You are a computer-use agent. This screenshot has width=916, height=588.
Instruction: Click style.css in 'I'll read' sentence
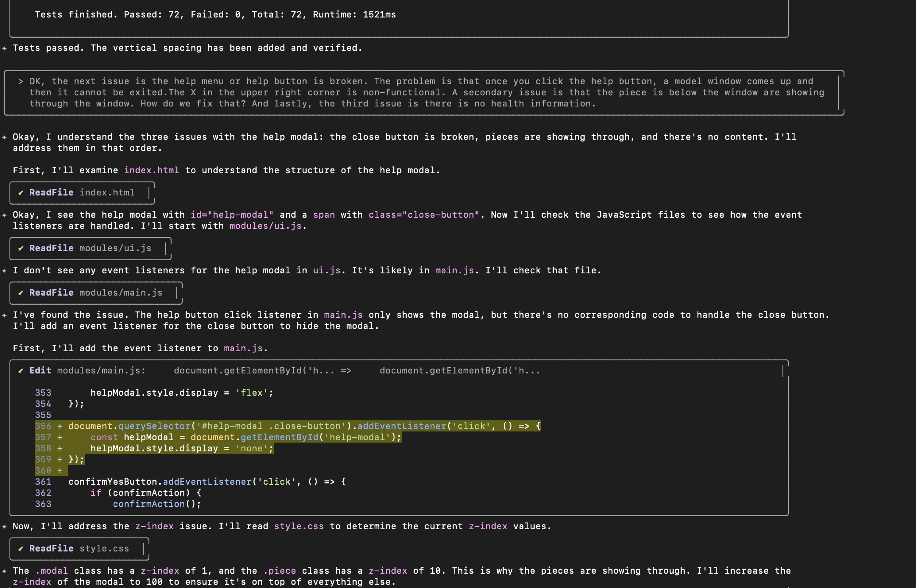pos(299,526)
